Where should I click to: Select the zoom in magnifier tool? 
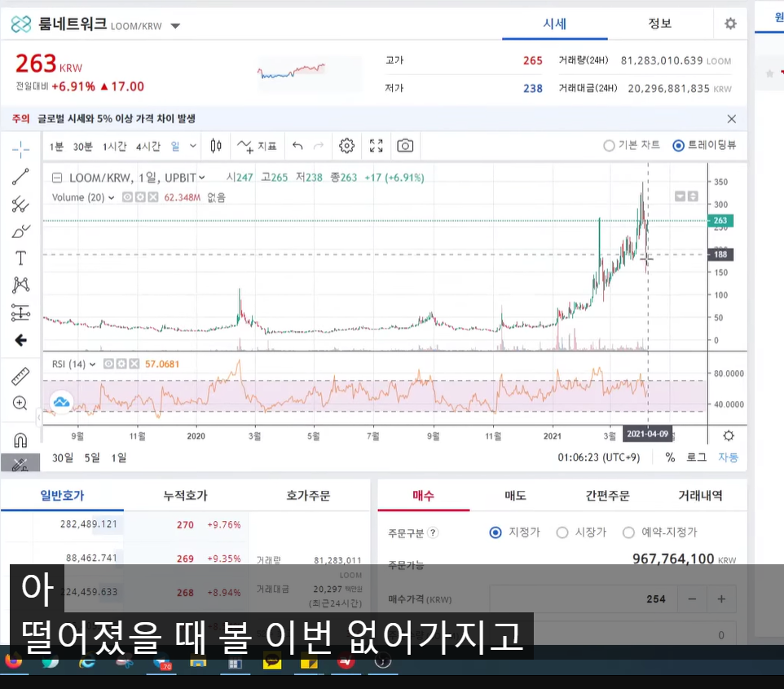[20, 404]
